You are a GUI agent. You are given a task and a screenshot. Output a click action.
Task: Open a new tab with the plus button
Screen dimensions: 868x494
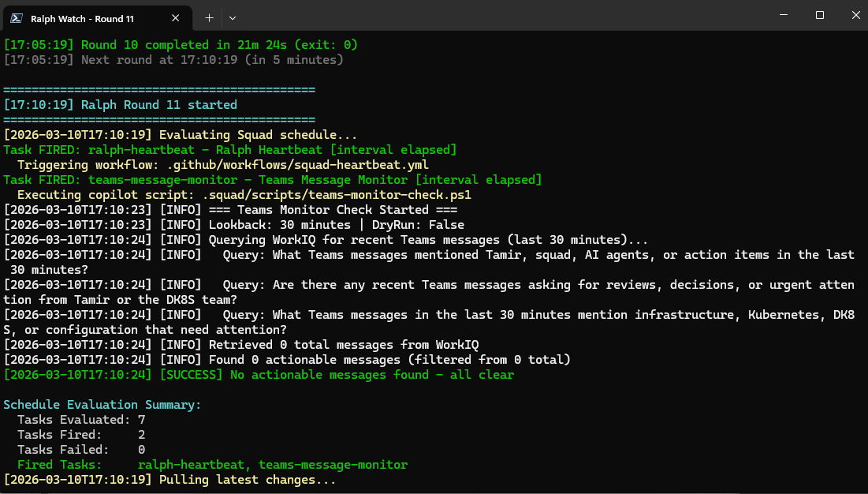point(209,17)
